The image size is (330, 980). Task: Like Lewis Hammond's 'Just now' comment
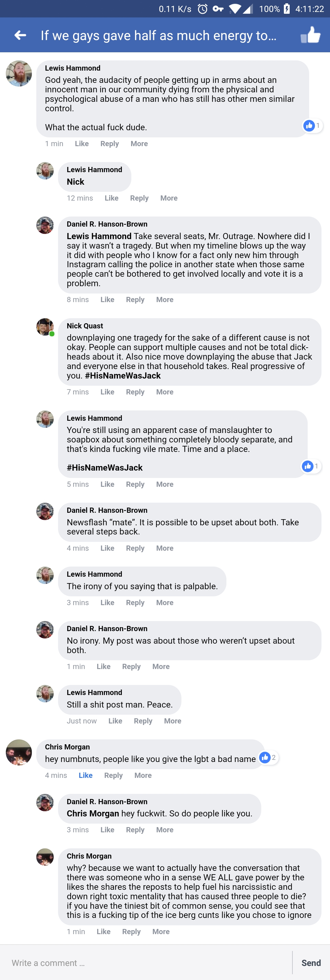(115, 721)
